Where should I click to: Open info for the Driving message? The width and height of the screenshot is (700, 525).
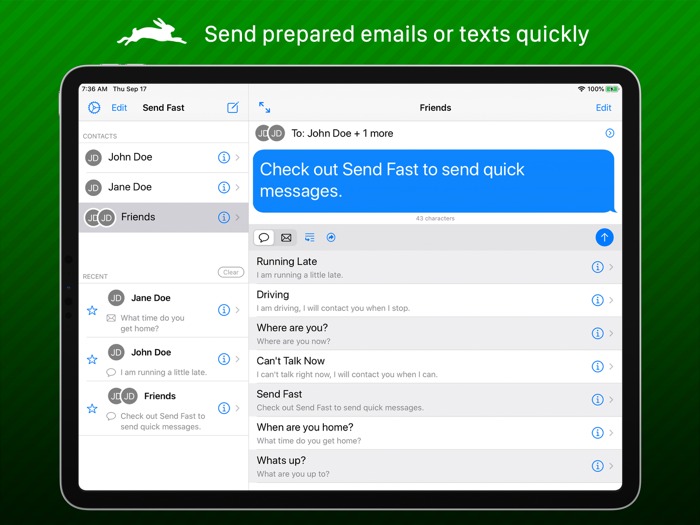coord(597,300)
